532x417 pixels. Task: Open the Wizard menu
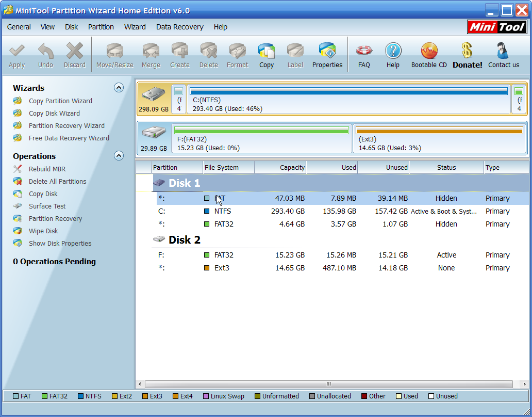pyautogui.click(x=135, y=27)
